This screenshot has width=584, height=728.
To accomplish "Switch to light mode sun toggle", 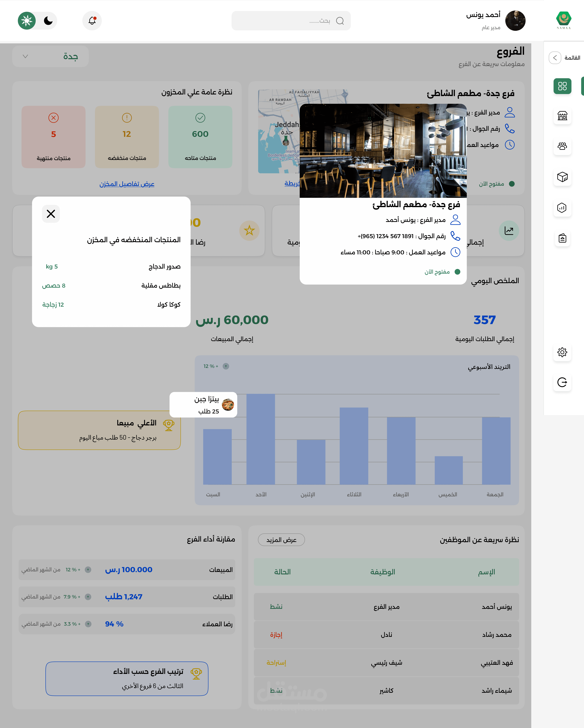I will [27, 21].
